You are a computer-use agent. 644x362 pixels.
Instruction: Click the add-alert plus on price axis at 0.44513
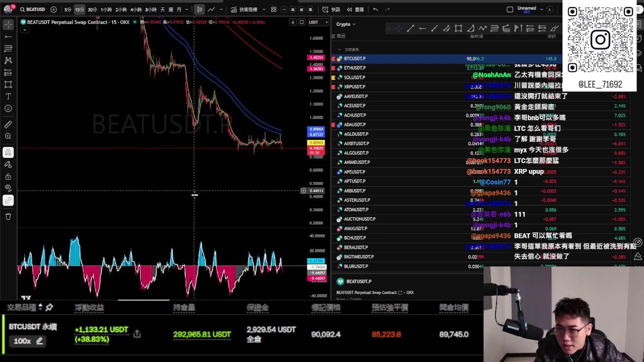point(303,191)
